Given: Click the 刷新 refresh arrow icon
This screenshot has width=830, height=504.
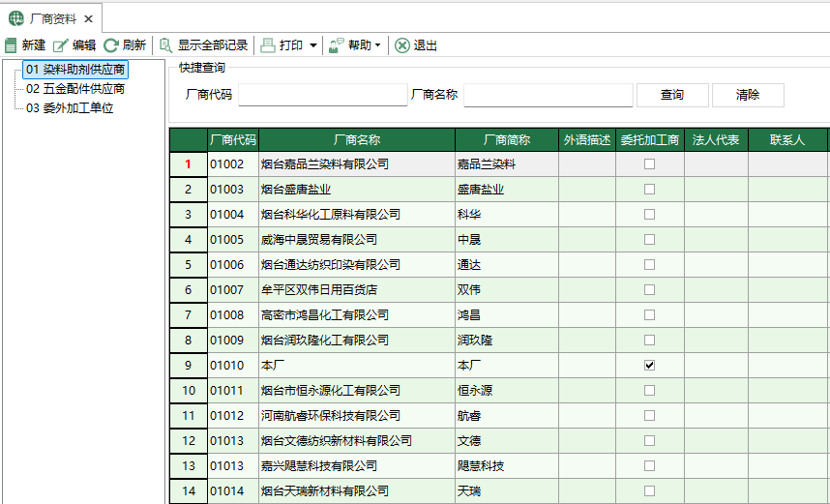Looking at the screenshot, I should tap(110, 45).
